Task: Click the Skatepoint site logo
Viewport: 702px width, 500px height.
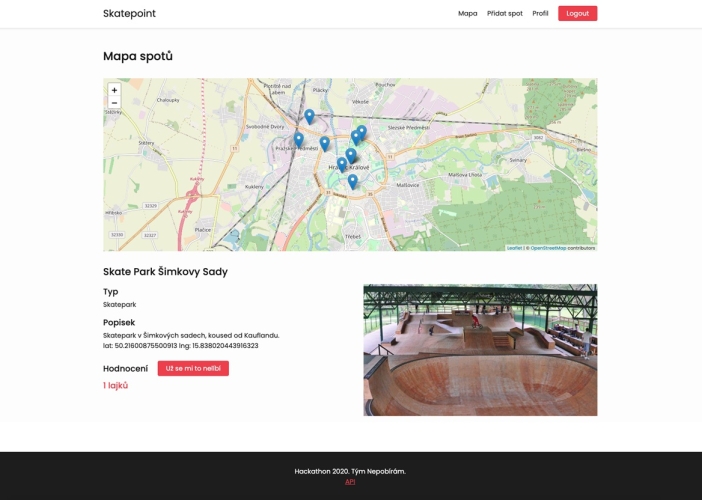Action: click(129, 14)
